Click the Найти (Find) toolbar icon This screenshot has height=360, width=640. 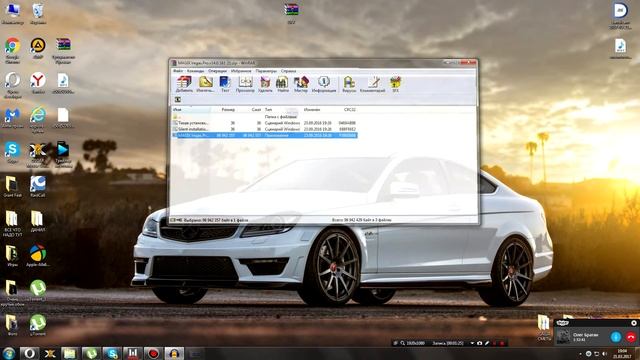282,84
